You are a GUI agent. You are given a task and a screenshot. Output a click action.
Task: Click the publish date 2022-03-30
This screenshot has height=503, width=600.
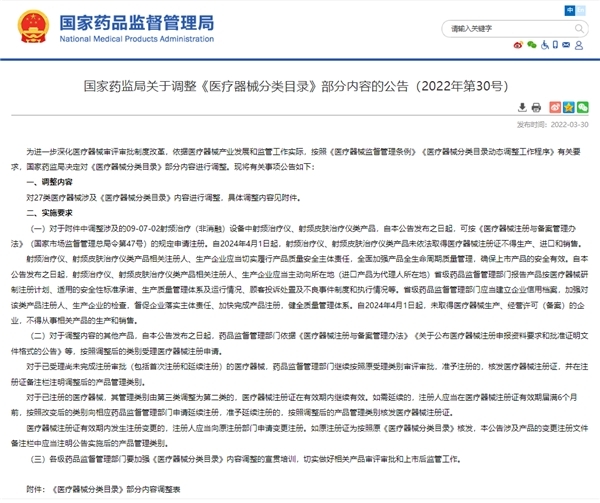[569, 125]
